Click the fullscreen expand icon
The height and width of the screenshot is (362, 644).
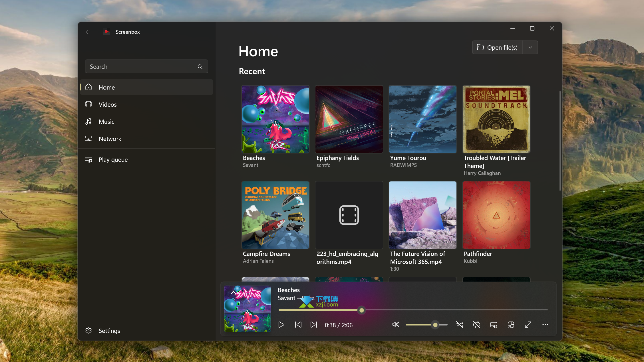pyautogui.click(x=528, y=324)
